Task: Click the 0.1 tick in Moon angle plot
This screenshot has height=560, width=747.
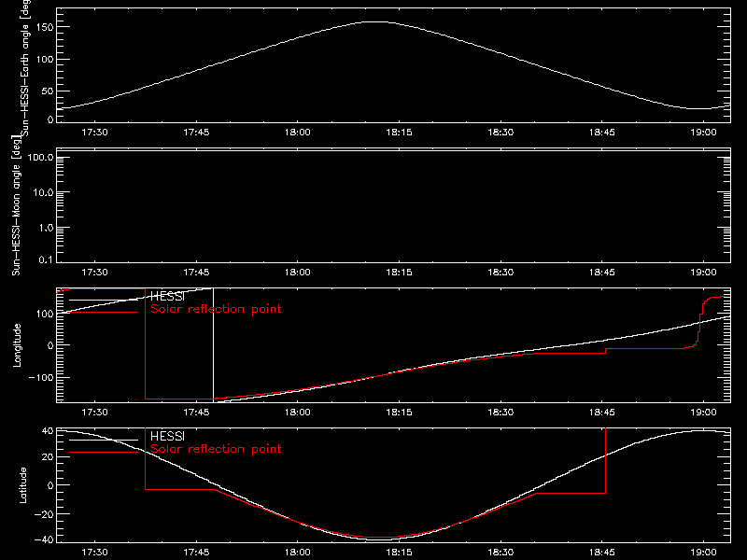Action: [46, 260]
